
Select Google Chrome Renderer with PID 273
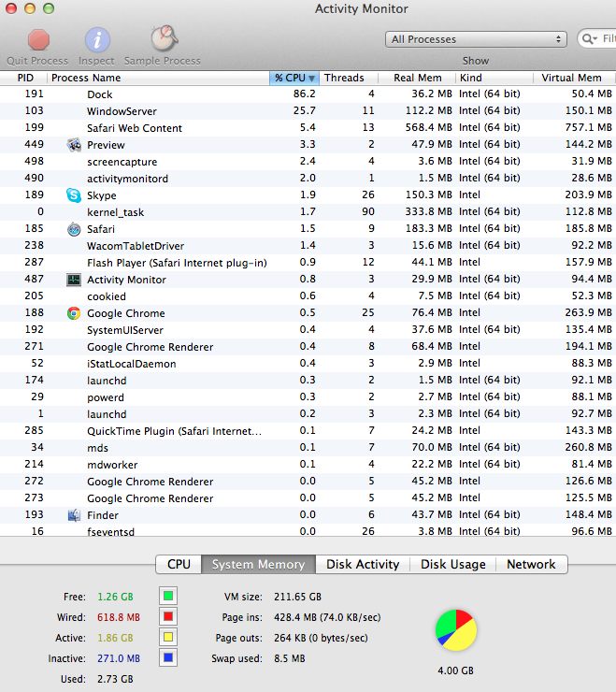coord(308,497)
